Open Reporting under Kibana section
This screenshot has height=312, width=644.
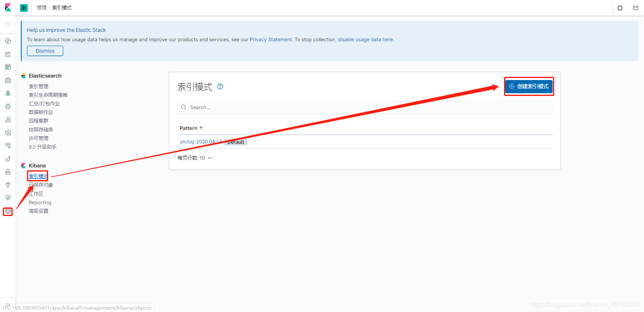40,203
